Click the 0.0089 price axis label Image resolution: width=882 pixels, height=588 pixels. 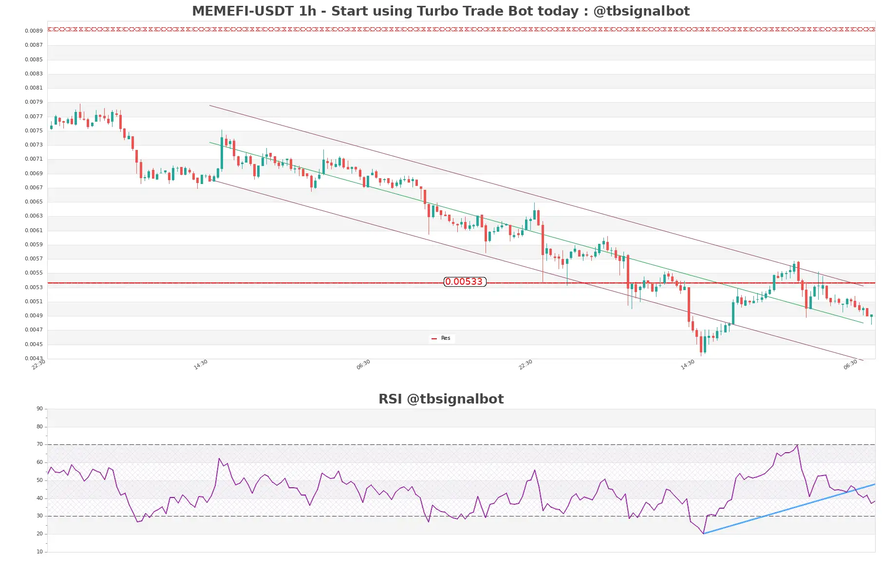pos(34,31)
